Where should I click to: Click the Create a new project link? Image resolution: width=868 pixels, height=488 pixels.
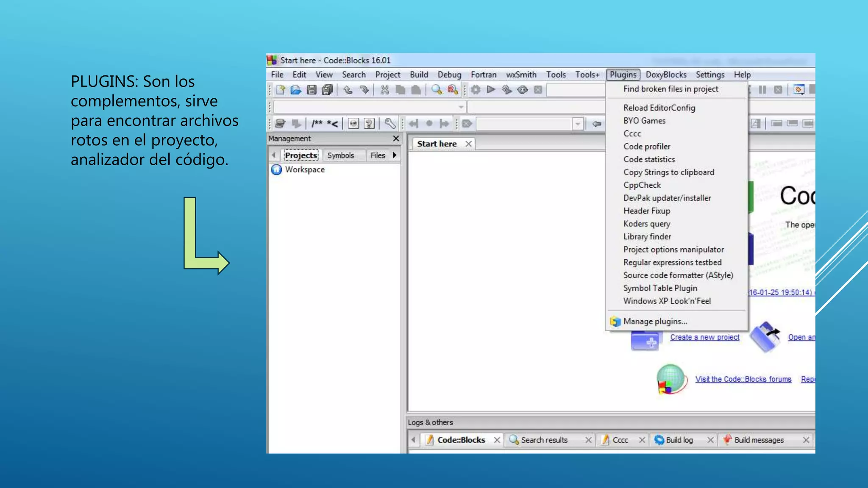(x=704, y=337)
